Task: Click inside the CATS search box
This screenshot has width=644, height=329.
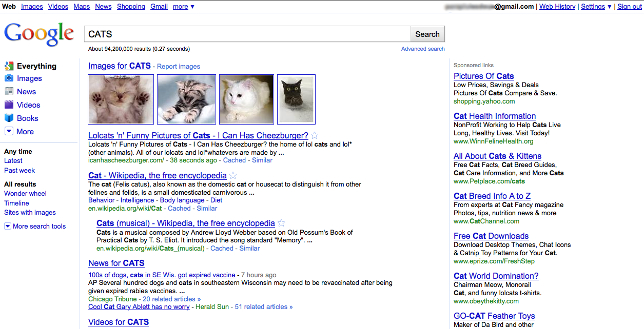Action: click(x=247, y=34)
